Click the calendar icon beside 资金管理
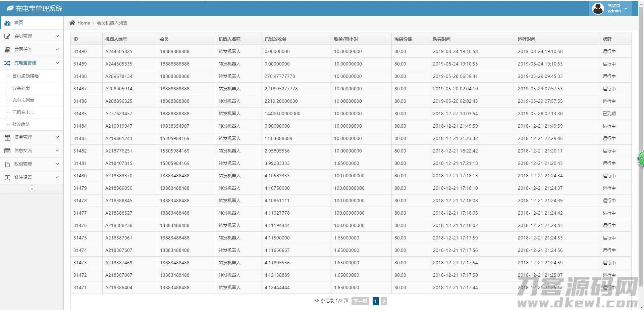 7,137
